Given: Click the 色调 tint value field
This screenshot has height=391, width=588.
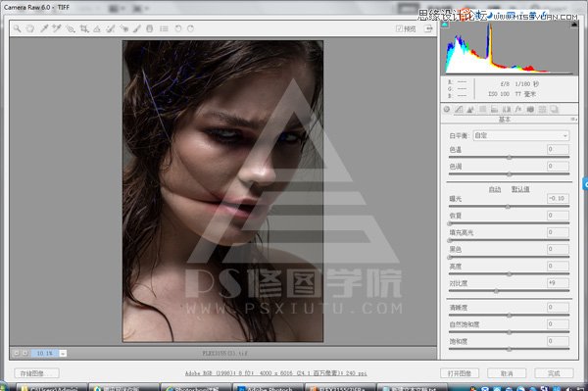Looking at the screenshot, I should (558, 166).
